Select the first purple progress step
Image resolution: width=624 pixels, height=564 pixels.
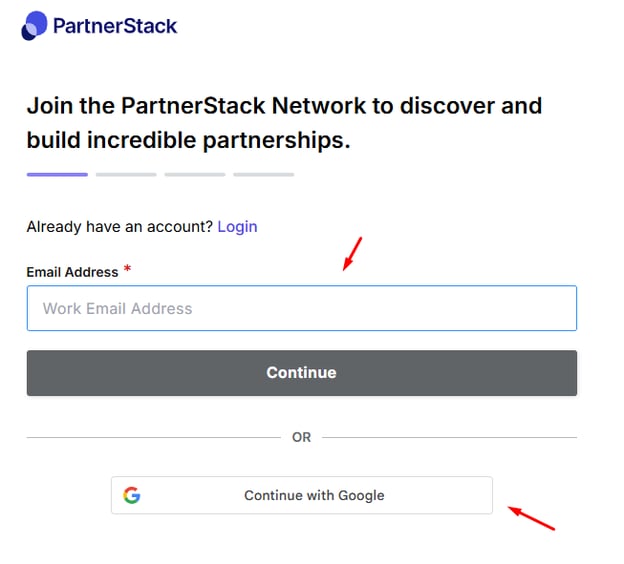click(57, 174)
